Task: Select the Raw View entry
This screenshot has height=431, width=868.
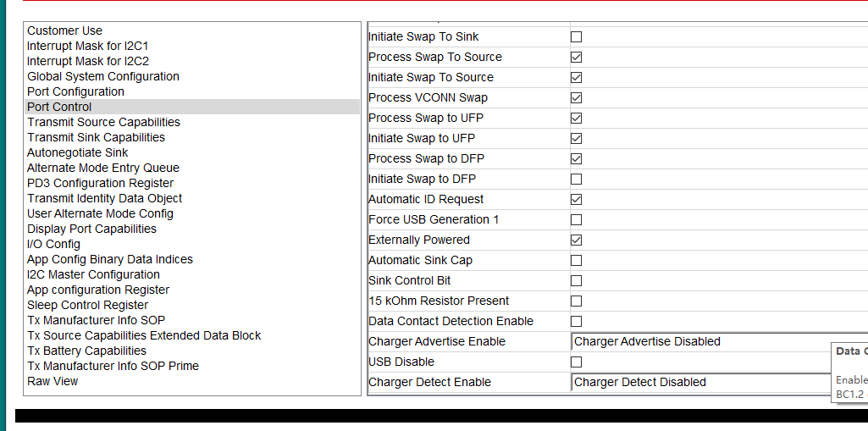Action: [x=53, y=381]
